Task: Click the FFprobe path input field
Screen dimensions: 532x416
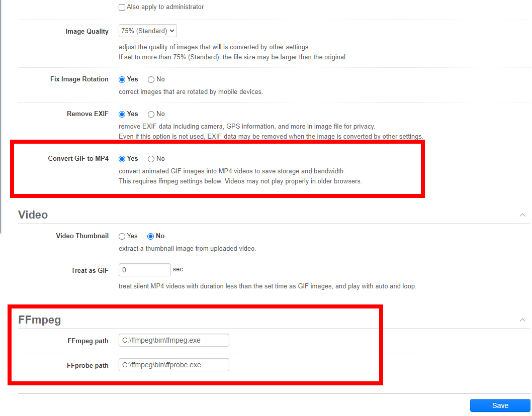Action: coord(173,365)
